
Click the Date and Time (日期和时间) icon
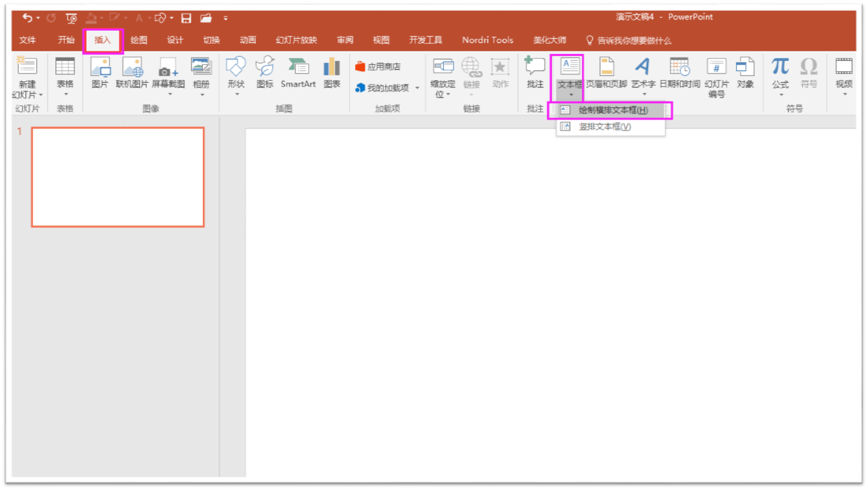680,66
